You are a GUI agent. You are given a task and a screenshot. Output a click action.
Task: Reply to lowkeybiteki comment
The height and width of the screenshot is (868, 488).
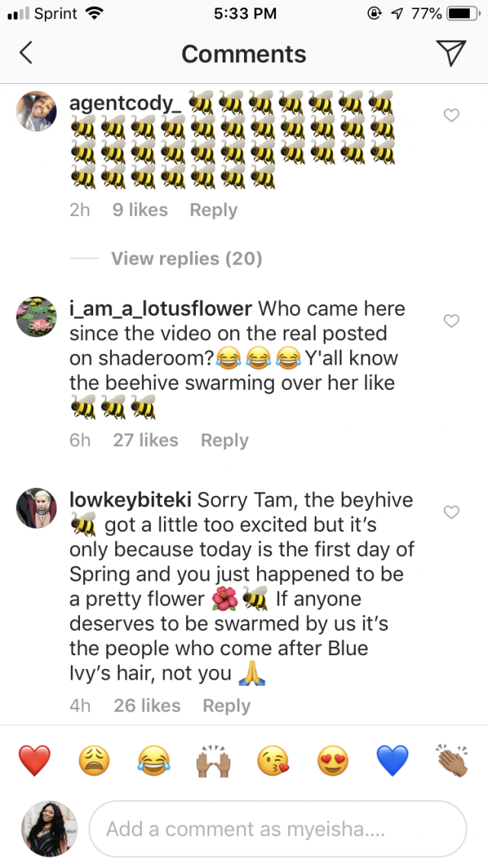point(226,706)
